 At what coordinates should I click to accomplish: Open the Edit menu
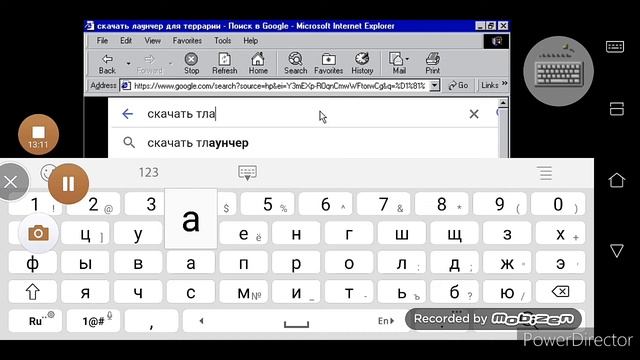coord(126,41)
